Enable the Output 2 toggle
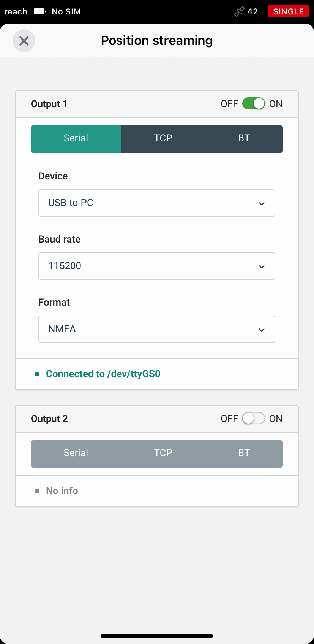 pyautogui.click(x=254, y=418)
